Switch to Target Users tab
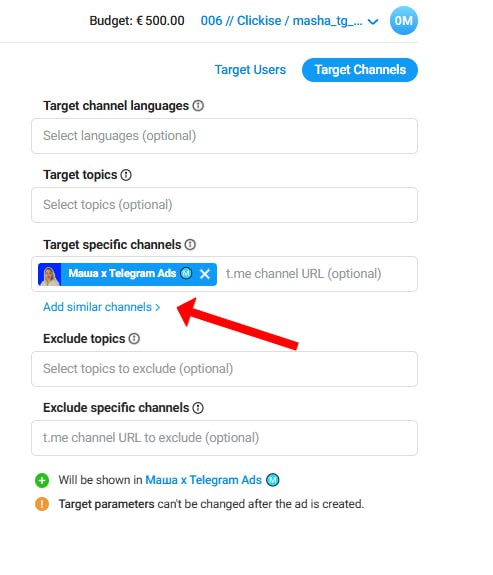The image size is (493, 575). tap(250, 70)
